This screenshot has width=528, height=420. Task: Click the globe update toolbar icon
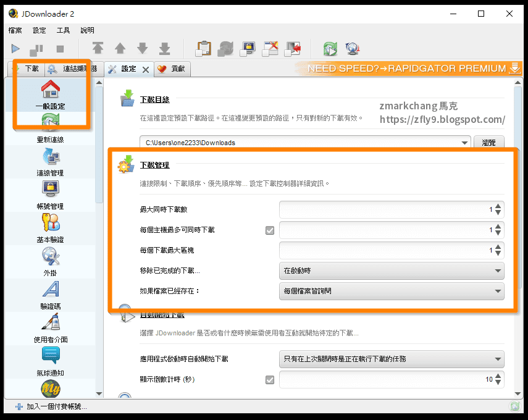click(352, 49)
